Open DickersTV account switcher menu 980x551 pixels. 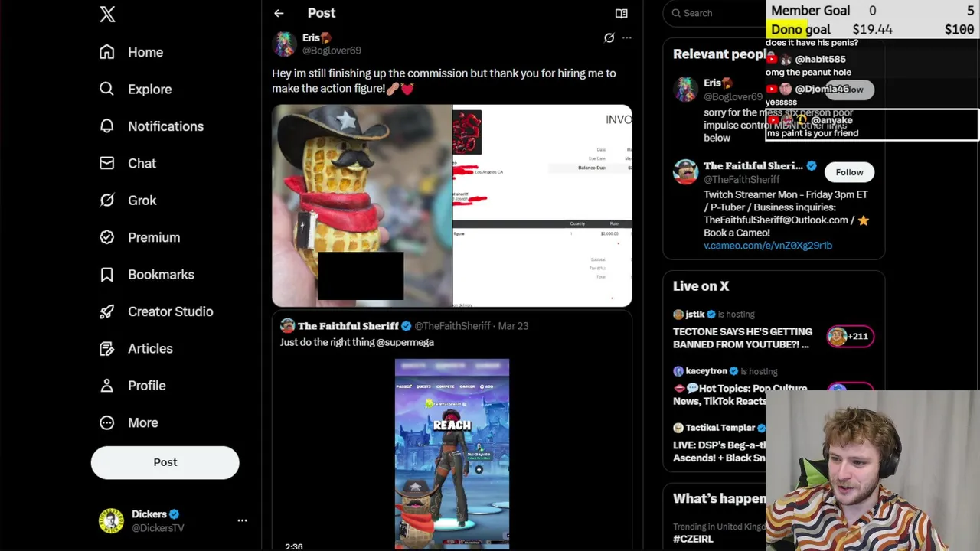coord(242,520)
